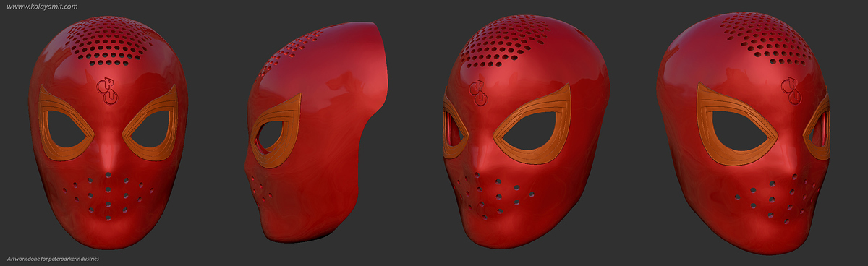Viewport: 868px width, 266px height.
Task: Click the "wwww.kolayamit.com" text
Action: coord(42,7)
